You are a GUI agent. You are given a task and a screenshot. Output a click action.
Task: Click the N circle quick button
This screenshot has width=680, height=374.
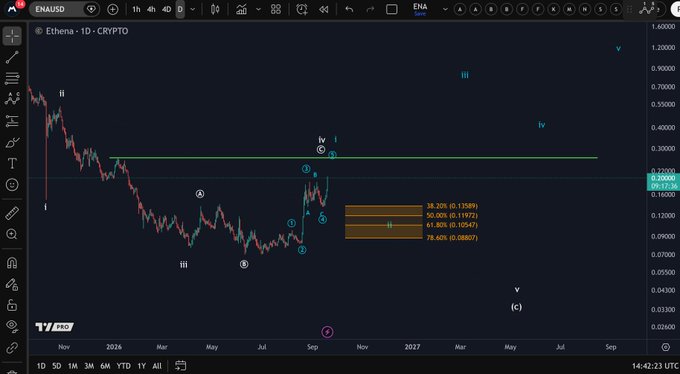(585, 9)
